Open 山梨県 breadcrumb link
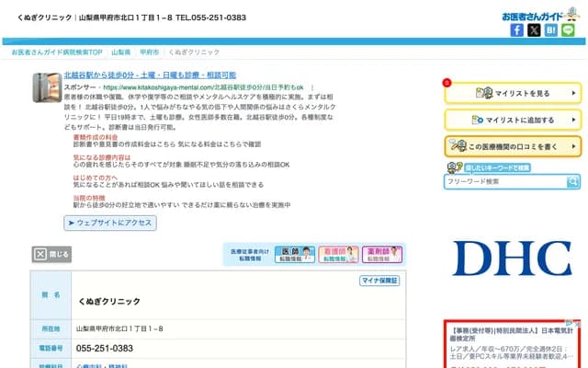588x368 pixels. [x=120, y=52]
